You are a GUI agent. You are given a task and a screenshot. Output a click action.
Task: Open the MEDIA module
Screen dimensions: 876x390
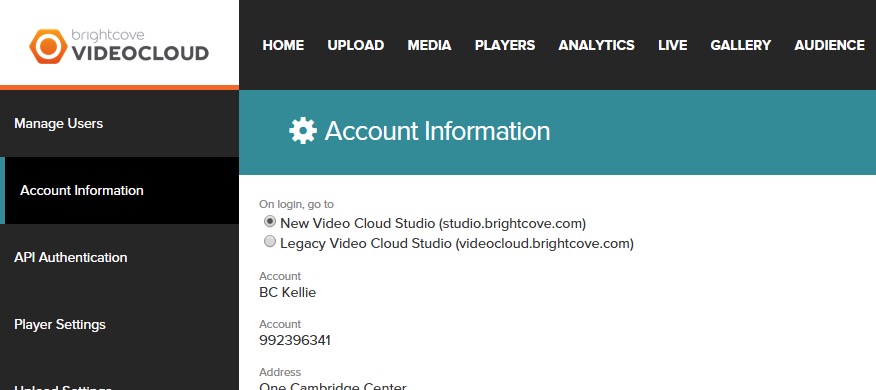coord(429,45)
